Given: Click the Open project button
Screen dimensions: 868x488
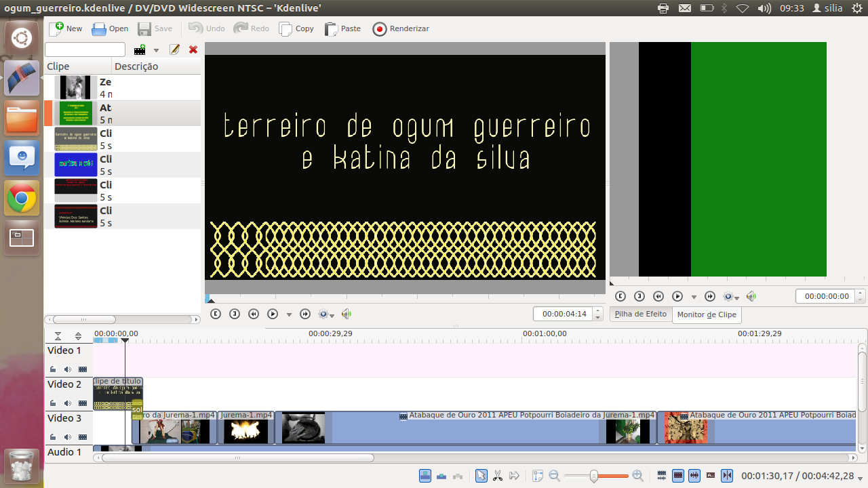Looking at the screenshot, I should pos(110,28).
